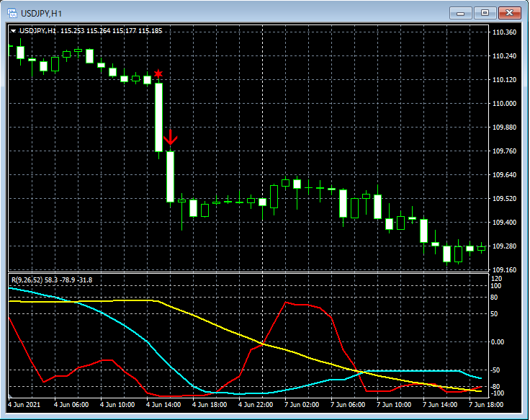This screenshot has height=420, width=530.
Task: Minimize the USDJPY,H1 chart window
Action: [460, 13]
